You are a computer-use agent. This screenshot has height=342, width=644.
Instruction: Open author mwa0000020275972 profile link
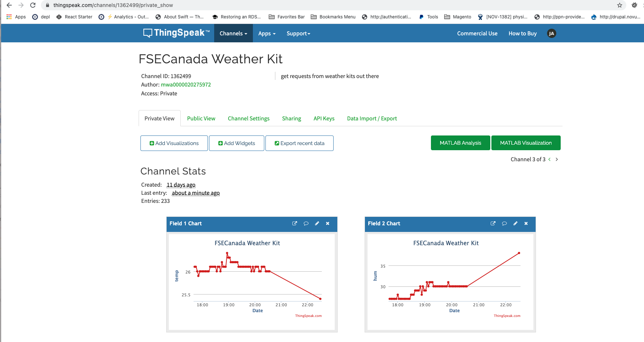[186, 85]
